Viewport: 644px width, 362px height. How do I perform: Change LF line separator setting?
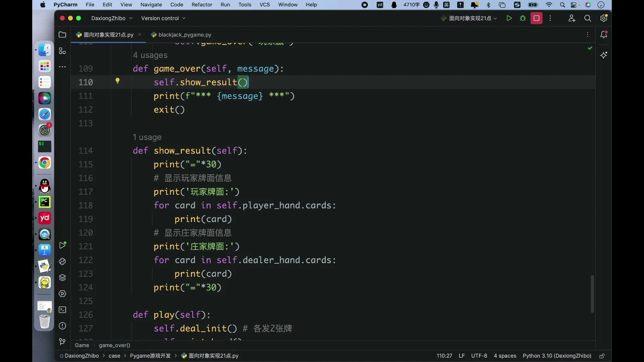(462, 356)
